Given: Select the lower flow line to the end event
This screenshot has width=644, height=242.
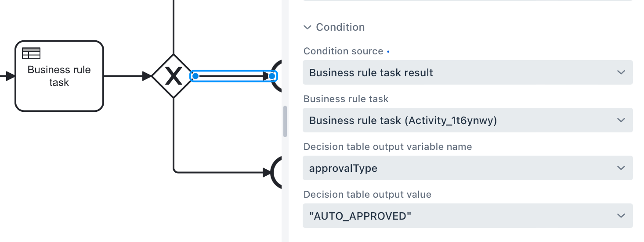Looking at the screenshot, I should [x=220, y=172].
